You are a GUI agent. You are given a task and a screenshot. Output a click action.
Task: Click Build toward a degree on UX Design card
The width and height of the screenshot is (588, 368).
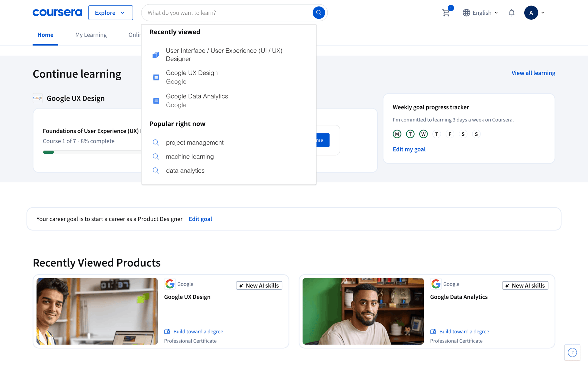click(198, 332)
